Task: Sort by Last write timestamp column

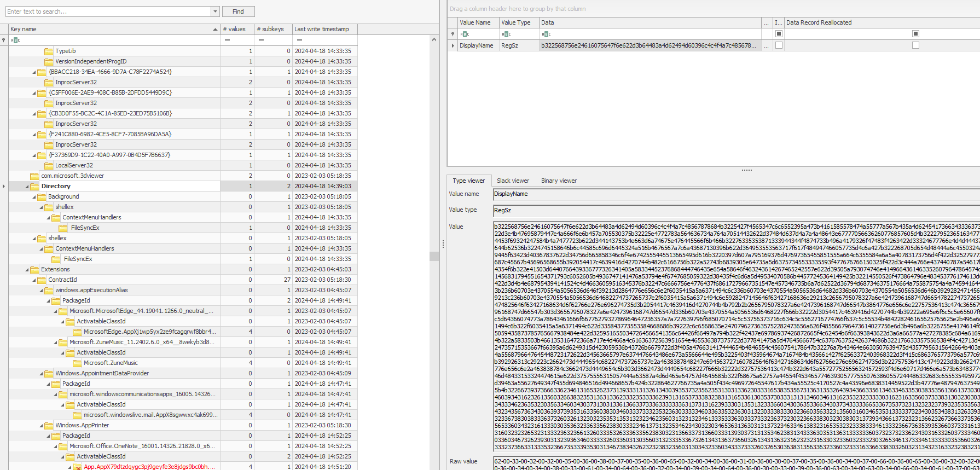Action: (x=324, y=29)
